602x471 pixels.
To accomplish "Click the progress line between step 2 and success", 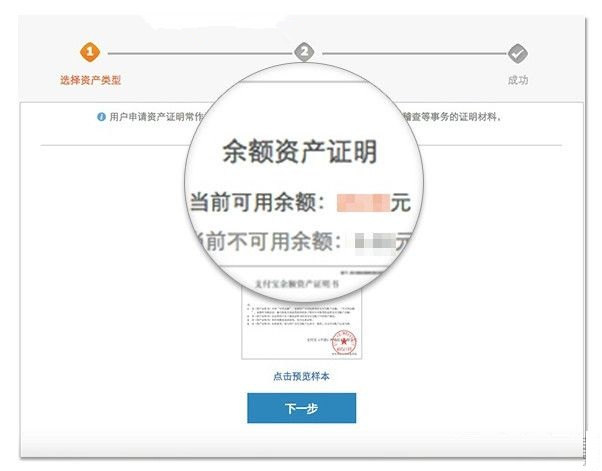I will pos(414,54).
